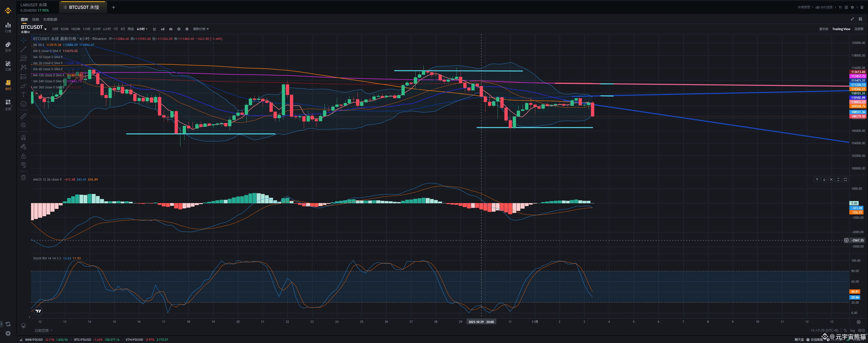Screen dimensions: 868x343
Task: Open chart settings gear in toolbar
Action: tap(187, 29)
